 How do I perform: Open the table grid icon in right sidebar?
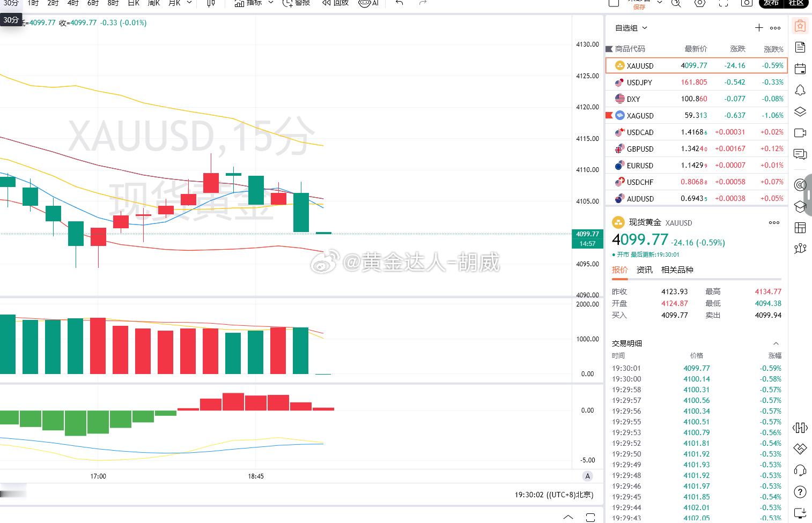tap(800, 228)
